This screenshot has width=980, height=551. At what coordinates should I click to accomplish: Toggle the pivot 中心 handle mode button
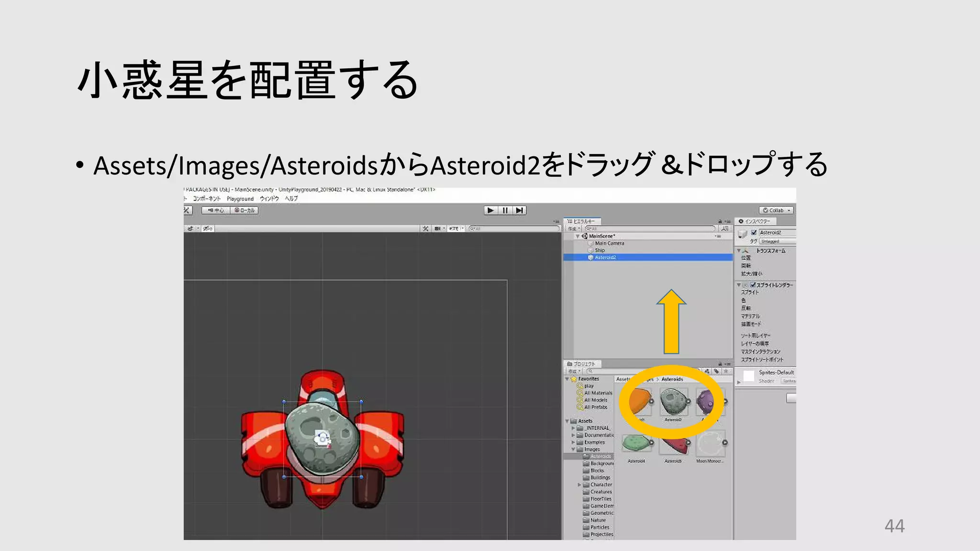tap(216, 210)
